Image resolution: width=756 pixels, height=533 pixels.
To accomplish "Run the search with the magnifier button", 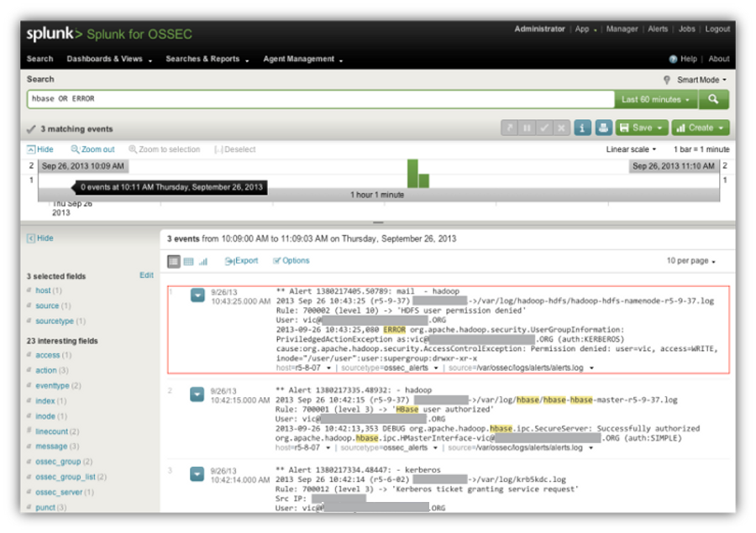I will click(713, 99).
